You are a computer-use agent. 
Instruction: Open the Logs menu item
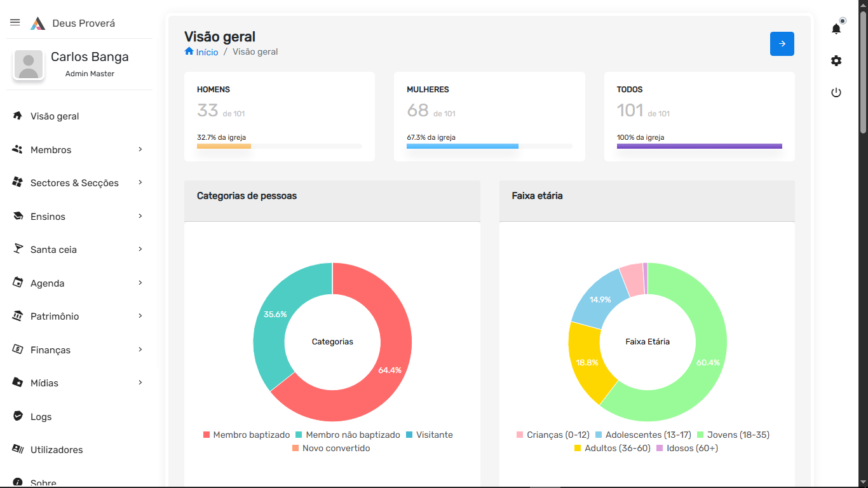pyautogui.click(x=41, y=417)
